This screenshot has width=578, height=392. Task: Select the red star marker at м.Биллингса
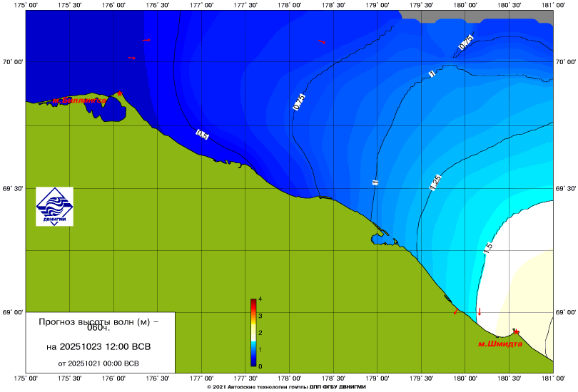(121, 93)
